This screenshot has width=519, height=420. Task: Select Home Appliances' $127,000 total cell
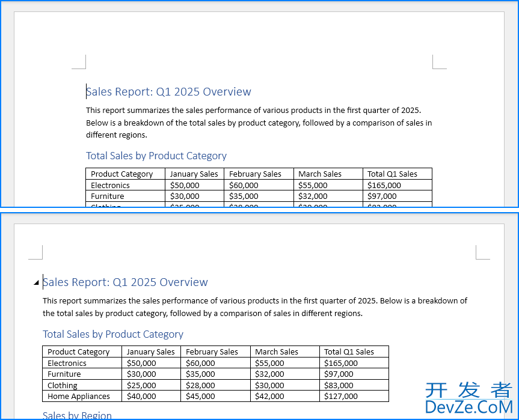pyautogui.click(x=354, y=396)
